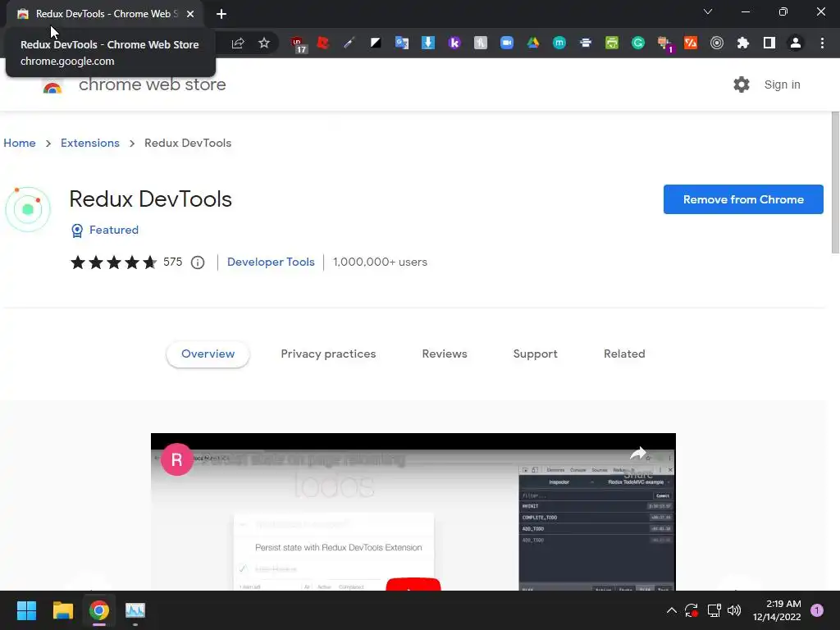Click the rating info circle icon

198,262
